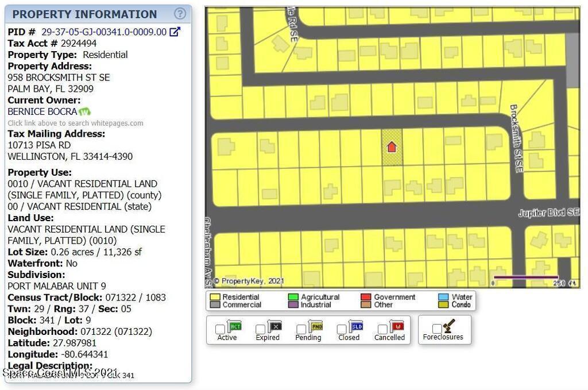Click the black Expired listing flag icon
This screenshot has width=588, height=390.
pyautogui.click(x=274, y=327)
